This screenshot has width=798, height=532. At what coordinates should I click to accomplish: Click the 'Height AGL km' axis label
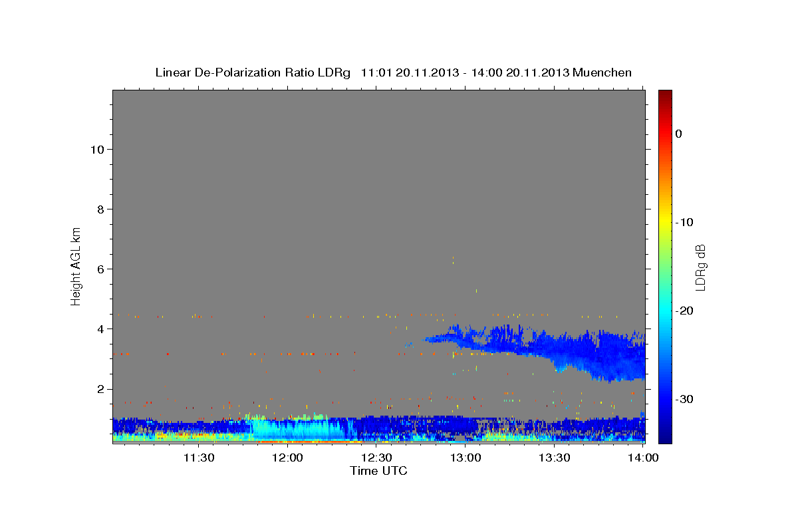[x=76, y=265]
